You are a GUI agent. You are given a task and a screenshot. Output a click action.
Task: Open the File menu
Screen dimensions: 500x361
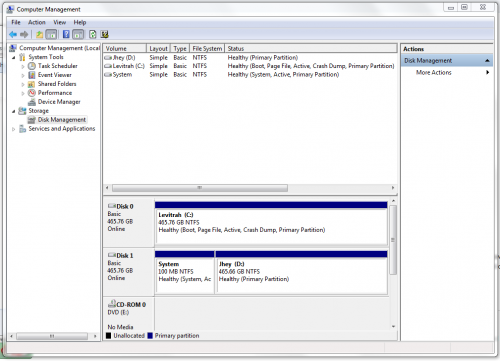[x=16, y=22]
